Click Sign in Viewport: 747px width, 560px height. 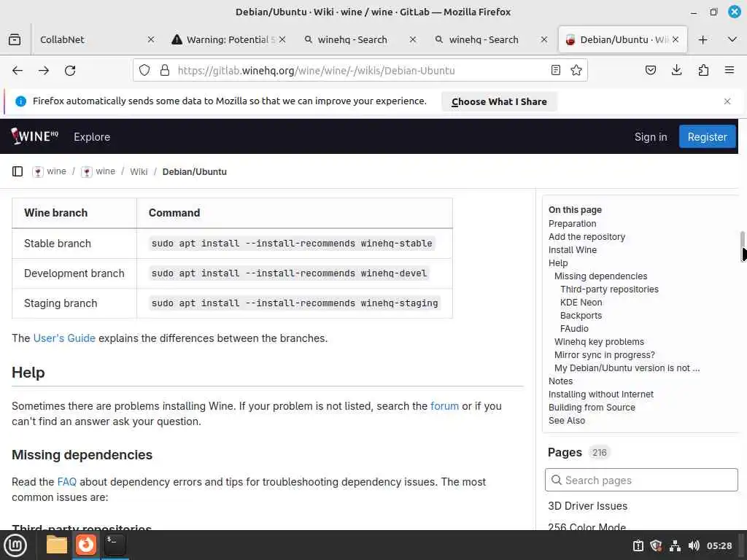click(x=650, y=137)
